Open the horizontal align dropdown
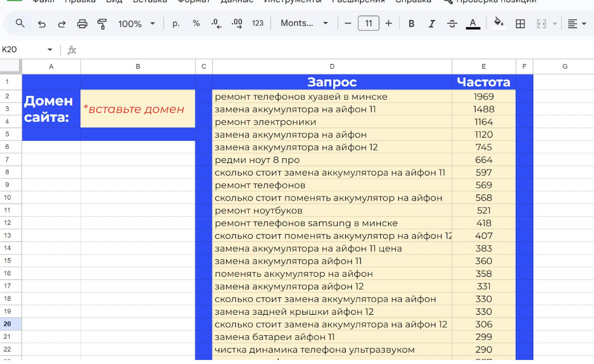The height and width of the screenshot is (364, 594). [x=576, y=24]
